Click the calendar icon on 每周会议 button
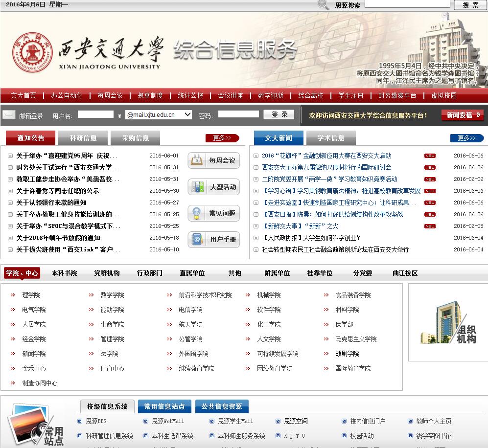Screen dimensions: 488x448 [x=197, y=160]
